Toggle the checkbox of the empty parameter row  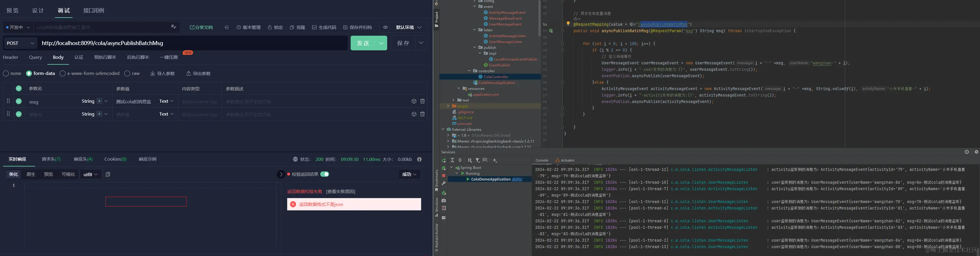[19, 114]
